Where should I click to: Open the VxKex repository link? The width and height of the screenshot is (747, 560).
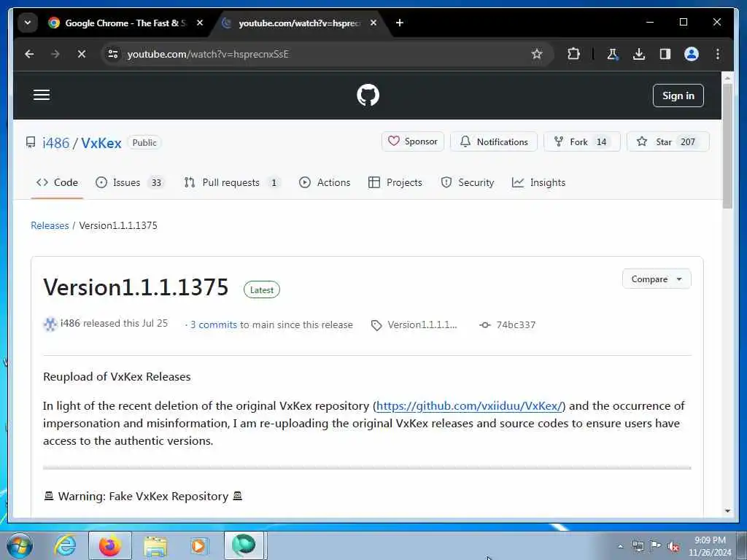click(x=101, y=143)
